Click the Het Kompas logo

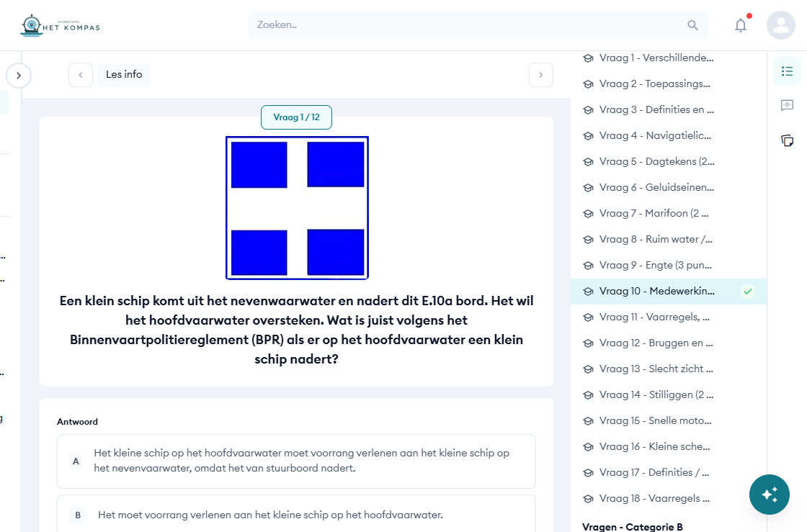click(x=60, y=24)
